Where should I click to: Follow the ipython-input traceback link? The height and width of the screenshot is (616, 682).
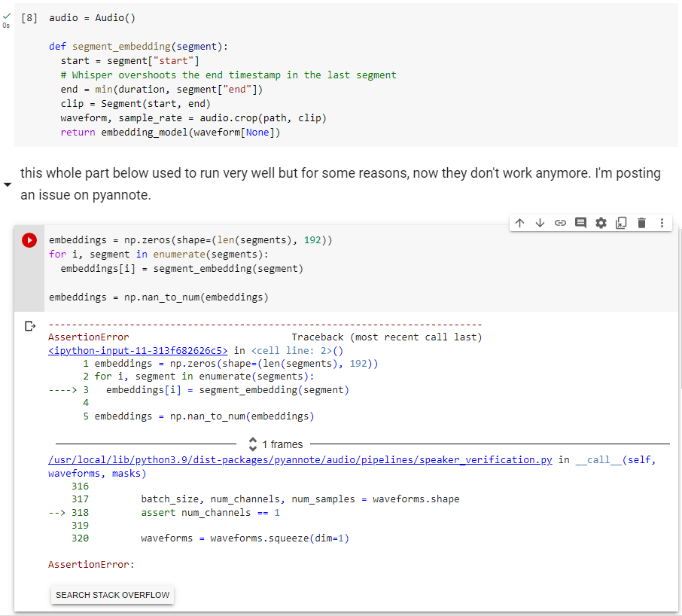point(138,350)
